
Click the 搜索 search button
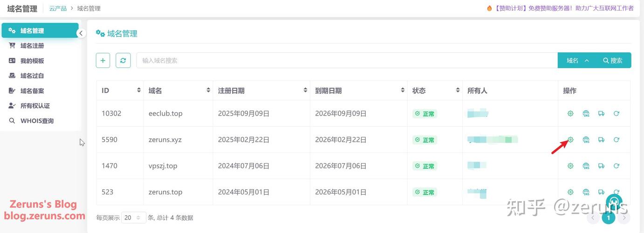tap(613, 60)
